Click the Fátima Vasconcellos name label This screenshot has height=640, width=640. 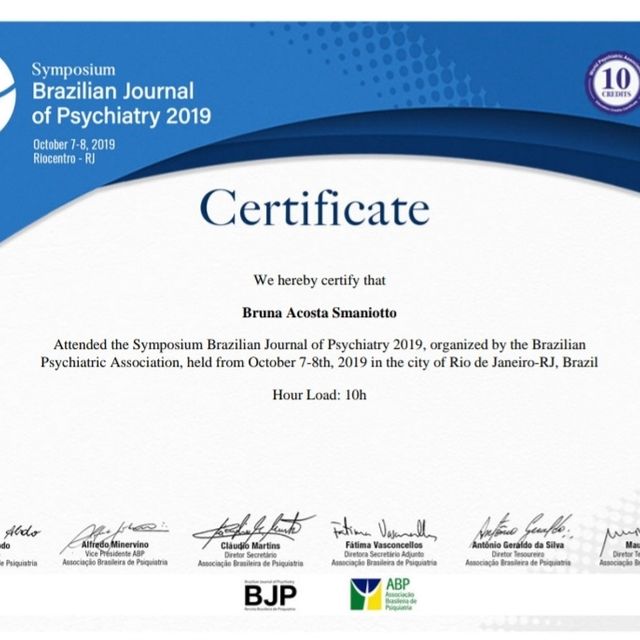click(x=384, y=545)
